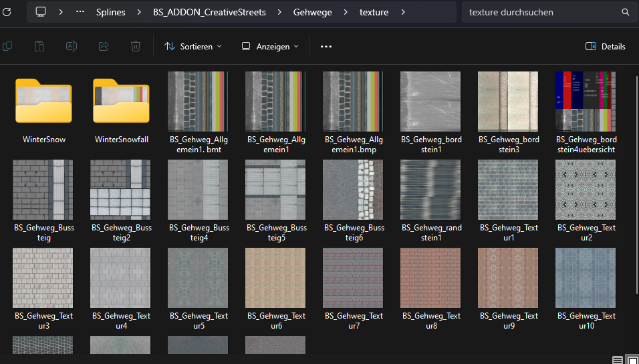
Task: Open the three-dot more options menu
Action: point(326,46)
